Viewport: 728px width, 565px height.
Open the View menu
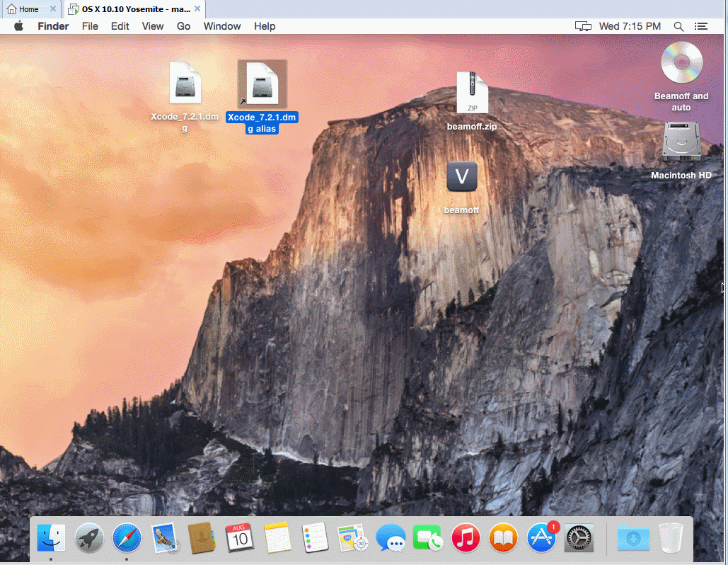coord(153,26)
